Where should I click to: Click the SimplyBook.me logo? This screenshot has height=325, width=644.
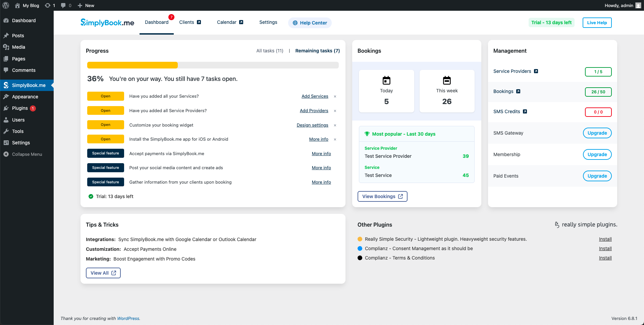(107, 22)
